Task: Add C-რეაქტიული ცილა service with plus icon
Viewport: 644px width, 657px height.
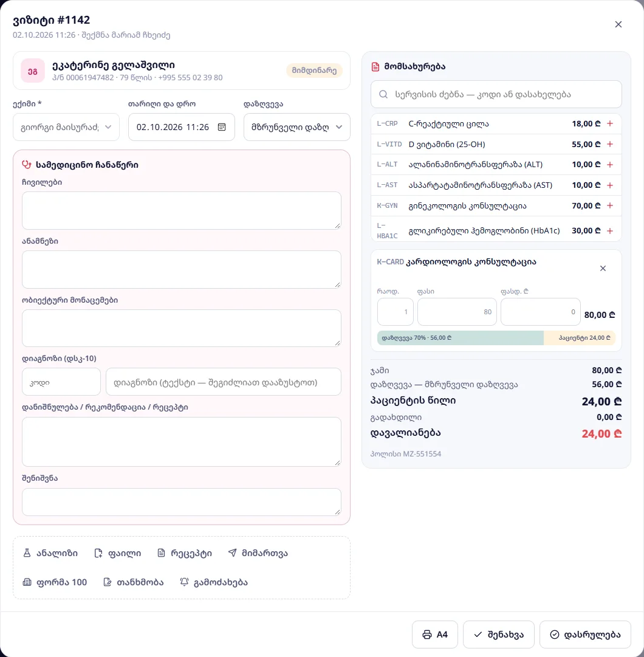Action: [609, 123]
